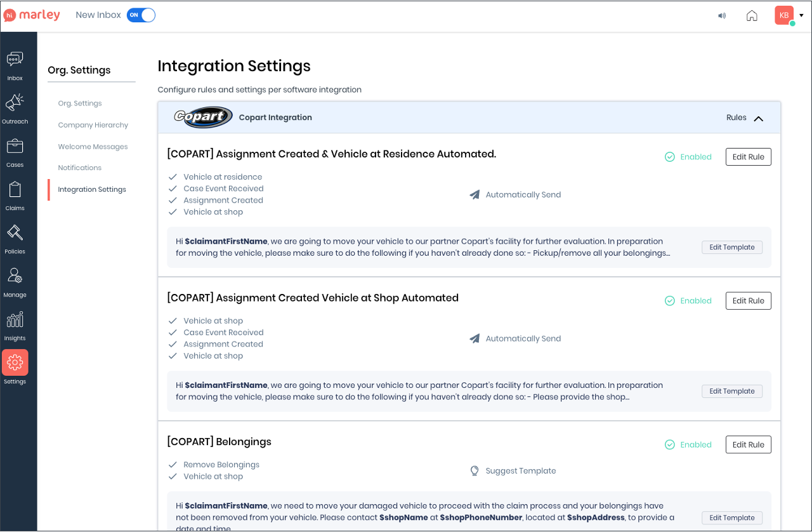
Task: Click the Hi Marley logo
Action: pos(31,15)
